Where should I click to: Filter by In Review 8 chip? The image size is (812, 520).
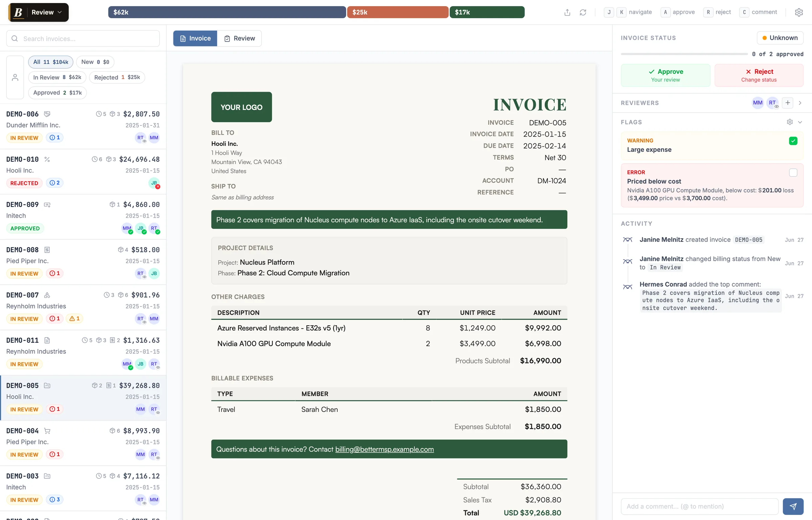pyautogui.click(x=57, y=77)
